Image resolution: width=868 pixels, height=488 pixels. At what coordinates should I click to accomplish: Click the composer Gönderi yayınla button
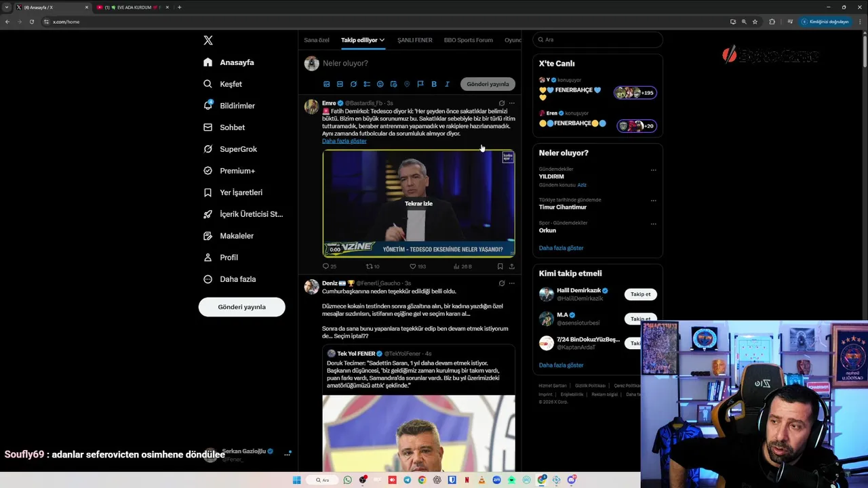click(488, 84)
